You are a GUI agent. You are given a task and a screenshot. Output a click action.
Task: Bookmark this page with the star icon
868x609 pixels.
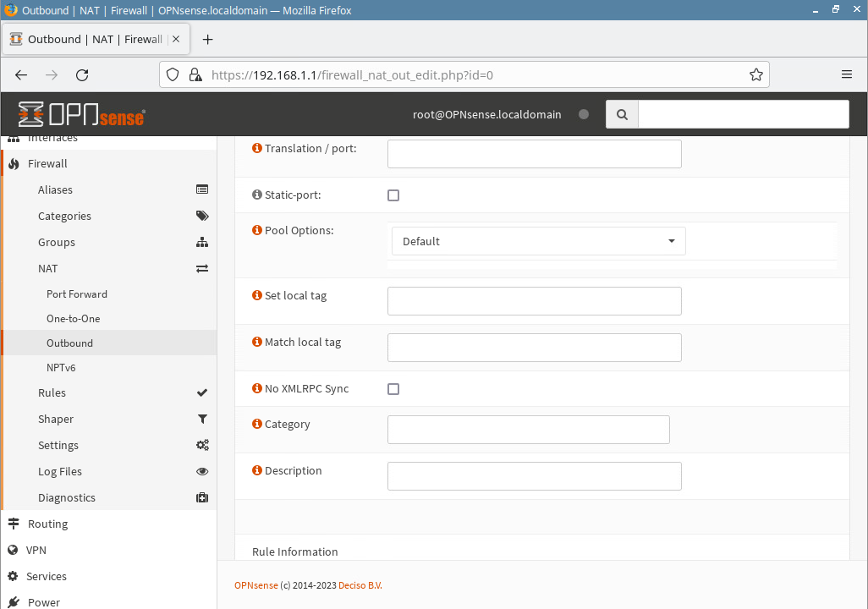point(755,74)
